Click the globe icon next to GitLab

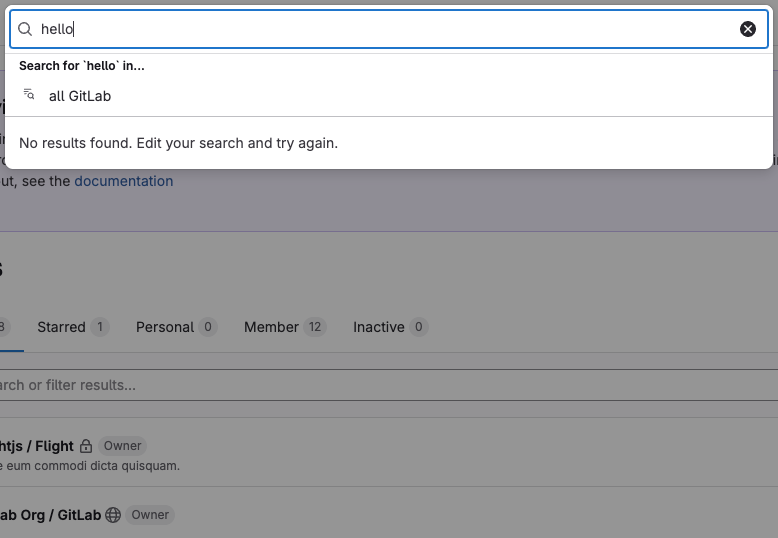(113, 515)
